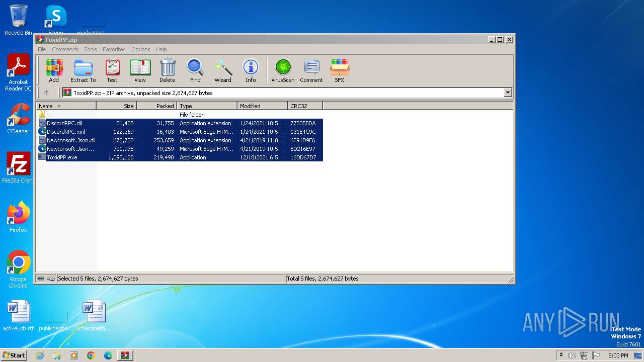The image size is (644, 362).
Task: Run the VirusScan bug icon
Action: 283,70
